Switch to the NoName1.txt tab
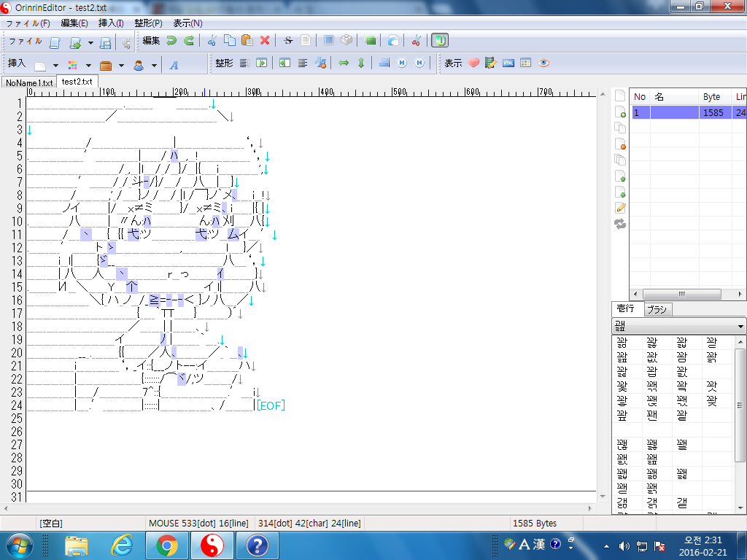747x560 pixels. tap(29, 82)
